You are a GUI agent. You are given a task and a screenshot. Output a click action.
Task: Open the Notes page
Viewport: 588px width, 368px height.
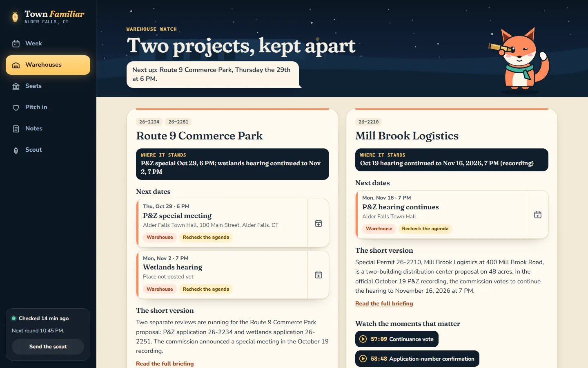click(48, 129)
